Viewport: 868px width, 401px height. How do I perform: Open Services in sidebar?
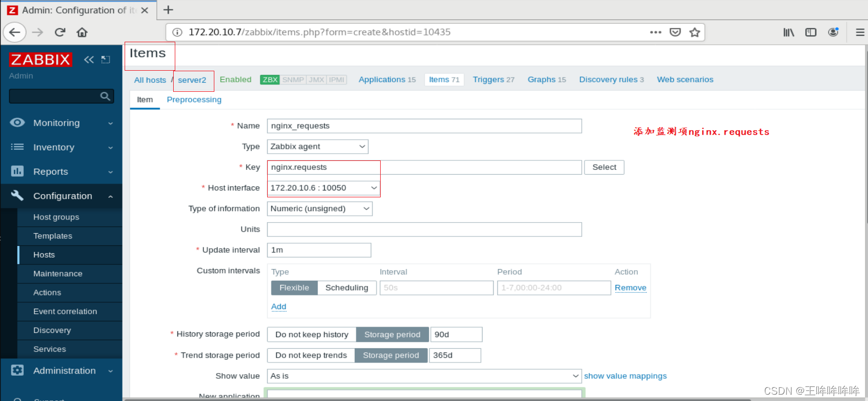point(50,349)
